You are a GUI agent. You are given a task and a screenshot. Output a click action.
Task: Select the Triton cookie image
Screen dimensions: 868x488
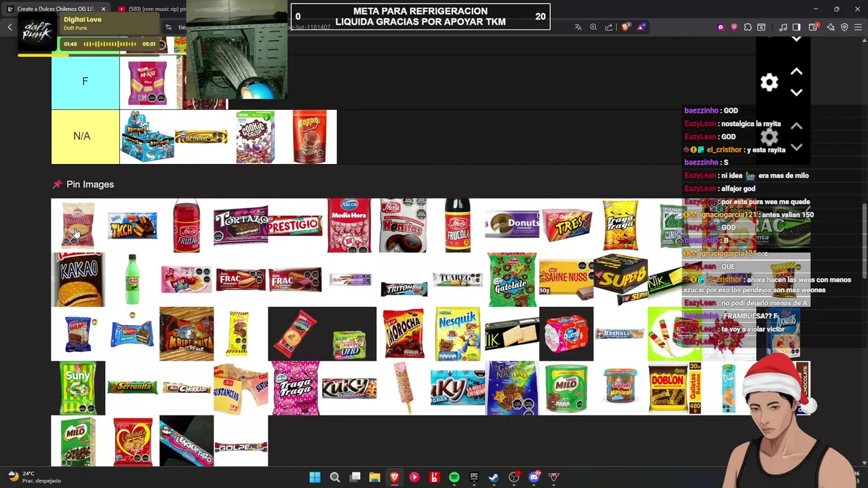(403, 288)
